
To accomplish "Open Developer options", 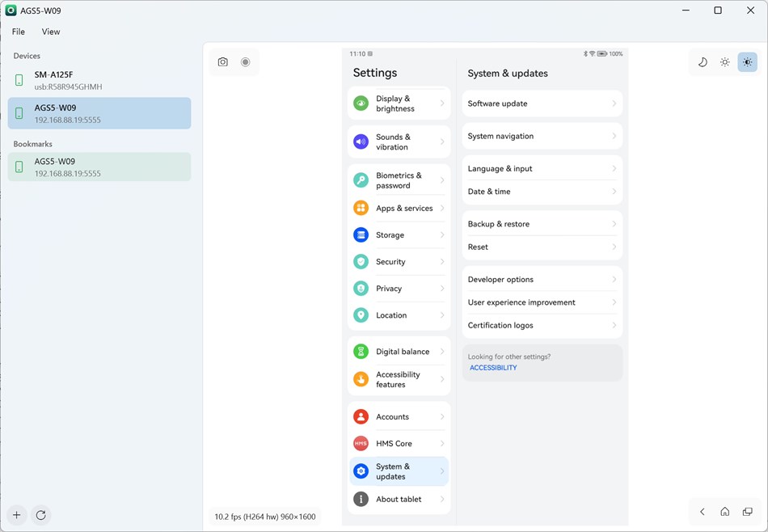I will 542,279.
